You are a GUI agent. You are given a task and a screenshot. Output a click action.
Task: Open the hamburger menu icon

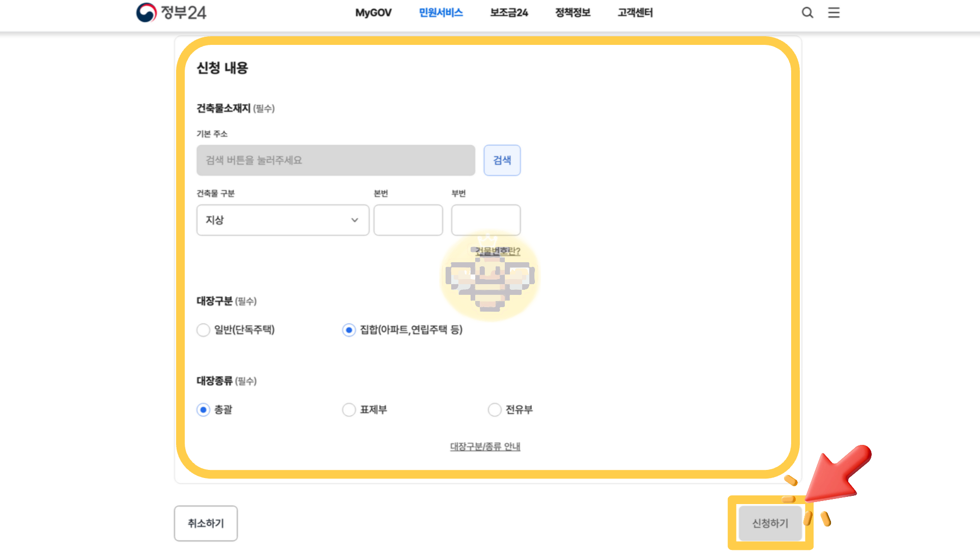pyautogui.click(x=834, y=12)
